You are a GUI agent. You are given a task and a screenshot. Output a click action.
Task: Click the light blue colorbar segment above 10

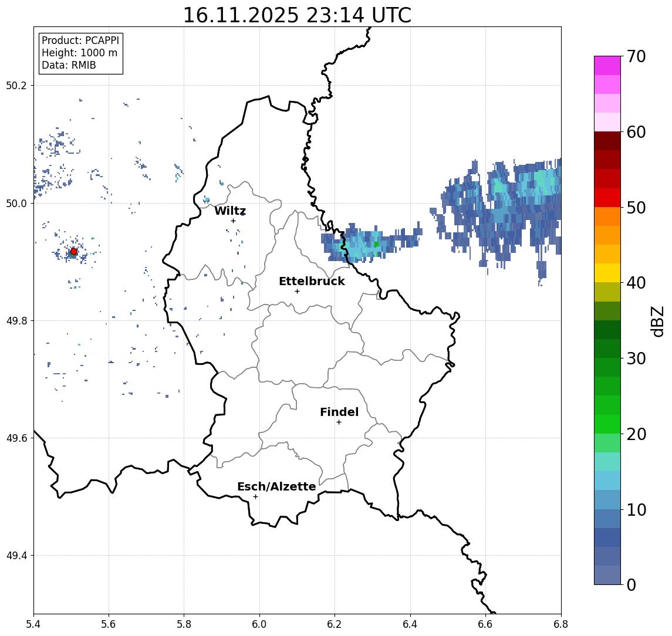[607, 499]
